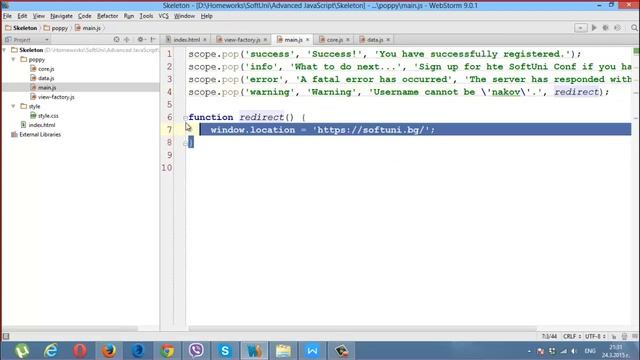Toggle tool window buttons icon at bottom-left

(x=6, y=336)
